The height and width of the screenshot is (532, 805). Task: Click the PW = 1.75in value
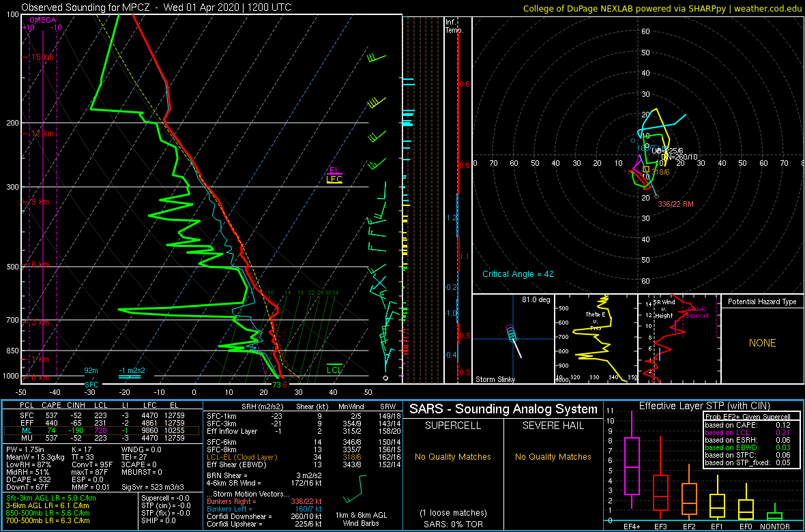click(x=27, y=449)
